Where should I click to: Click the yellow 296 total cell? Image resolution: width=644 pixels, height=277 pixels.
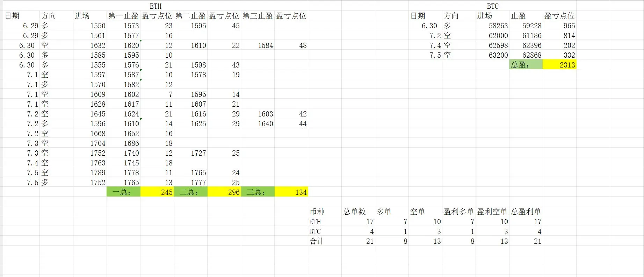click(x=224, y=192)
